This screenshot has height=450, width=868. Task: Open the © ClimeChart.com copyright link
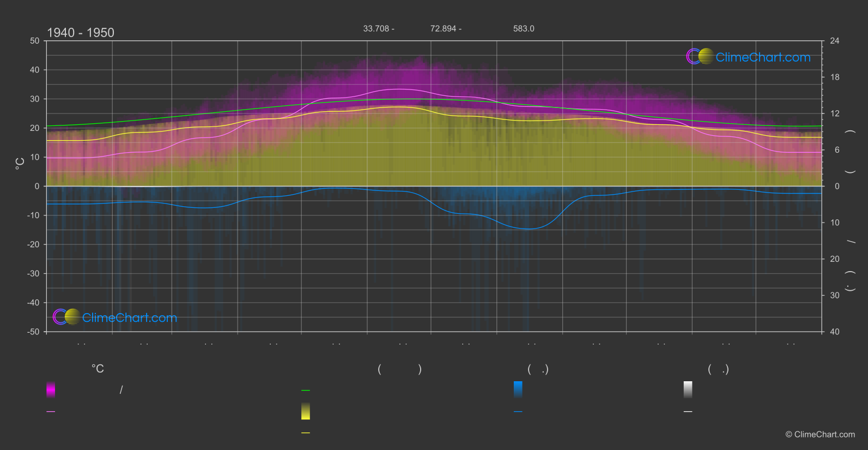(820, 435)
